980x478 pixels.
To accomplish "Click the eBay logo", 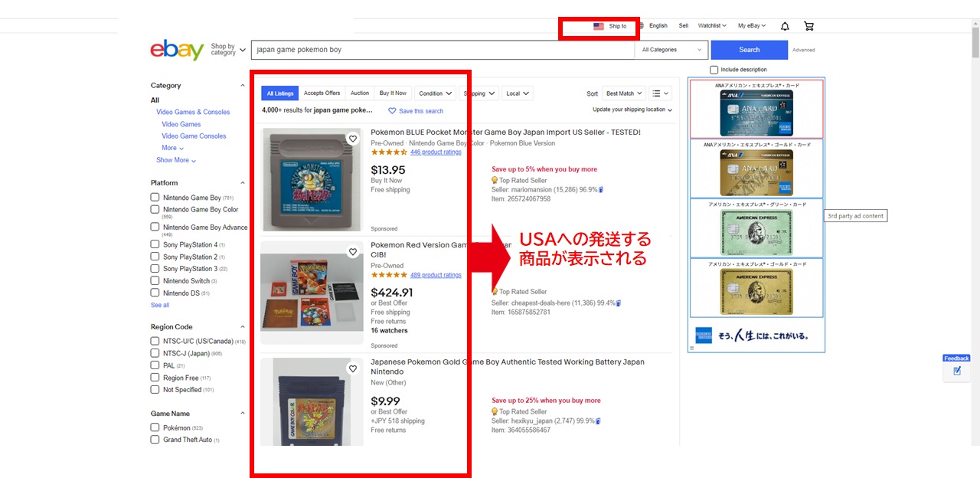I will point(177,50).
